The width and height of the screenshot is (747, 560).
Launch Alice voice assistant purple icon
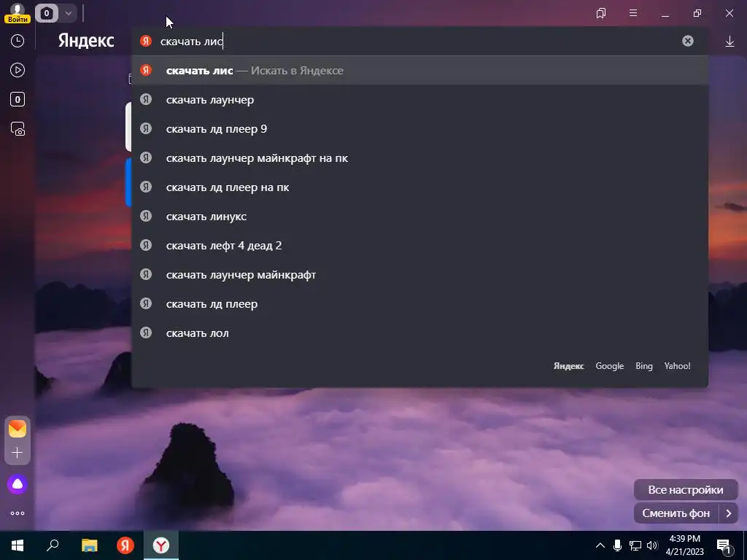pyautogui.click(x=18, y=484)
